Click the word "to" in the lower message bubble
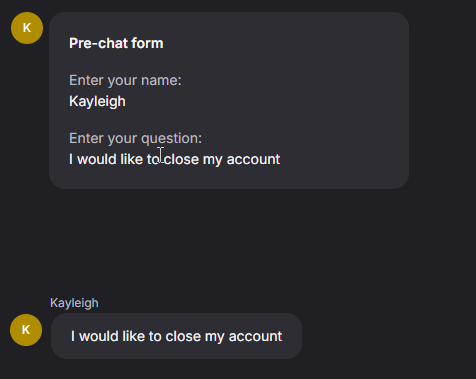The width and height of the screenshot is (476, 379). (155, 336)
